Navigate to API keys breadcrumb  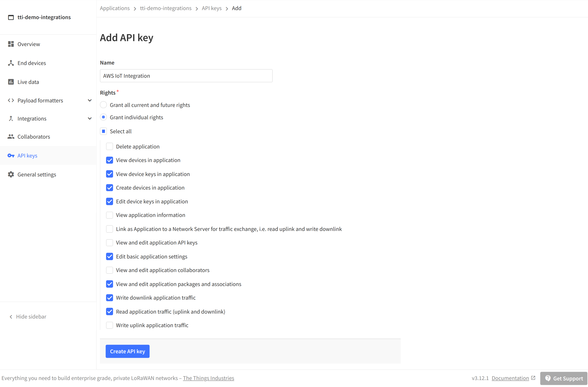pyautogui.click(x=211, y=8)
